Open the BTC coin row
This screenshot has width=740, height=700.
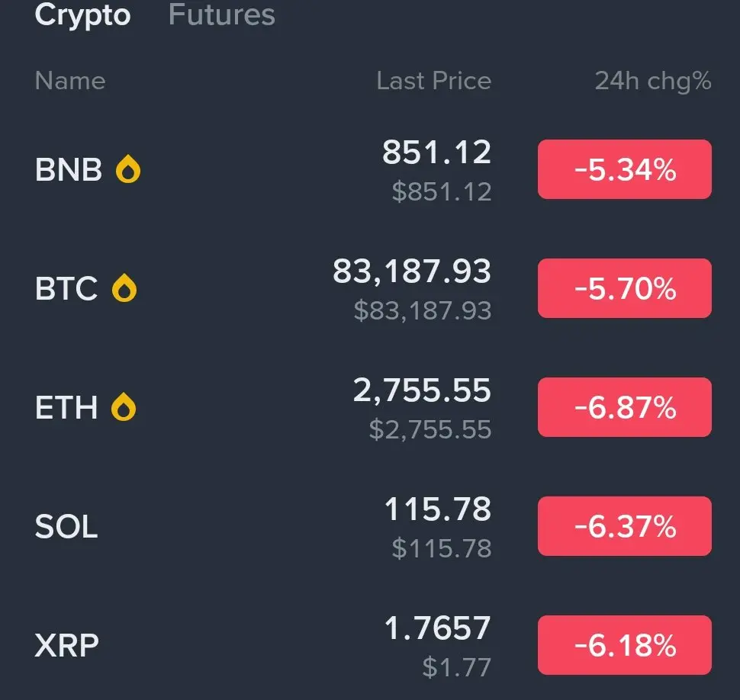(x=66, y=289)
